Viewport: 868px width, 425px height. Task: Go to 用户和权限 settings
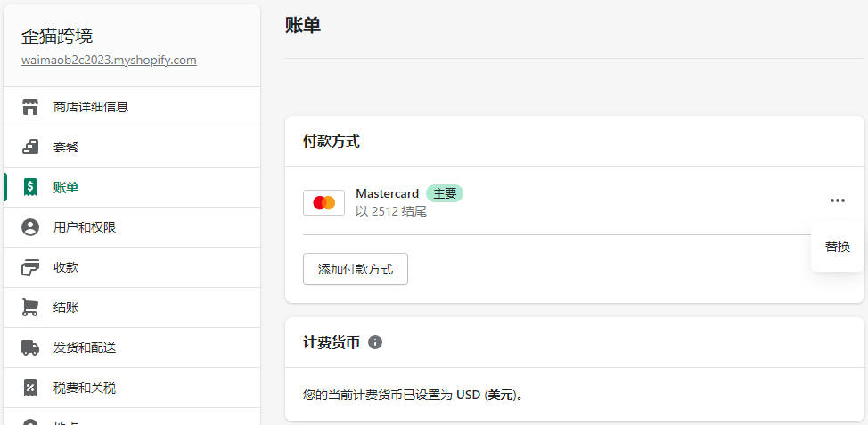click(x=132, y=227)
